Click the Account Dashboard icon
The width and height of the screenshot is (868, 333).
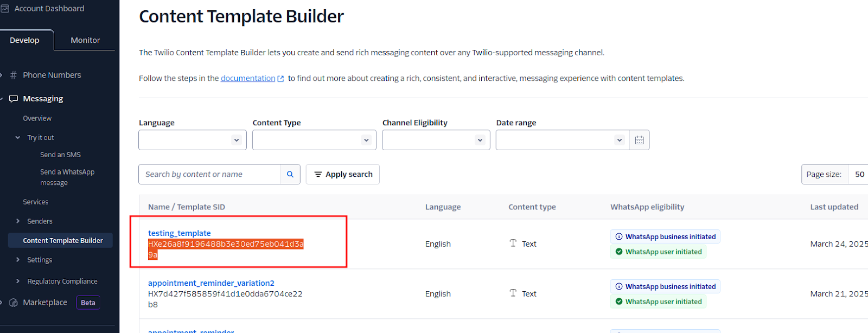(5, 9)
